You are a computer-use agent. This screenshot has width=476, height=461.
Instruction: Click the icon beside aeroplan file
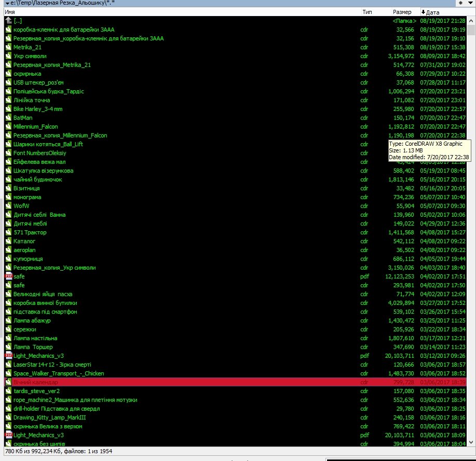pos(8,250)
